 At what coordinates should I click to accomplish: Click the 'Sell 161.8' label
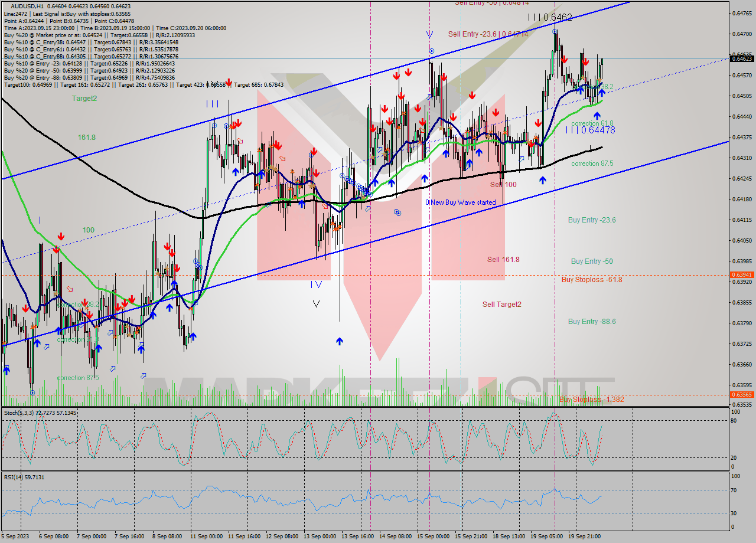coord(503,259)
